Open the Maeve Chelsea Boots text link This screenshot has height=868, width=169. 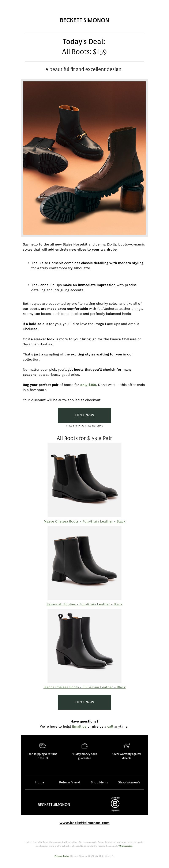84,521
